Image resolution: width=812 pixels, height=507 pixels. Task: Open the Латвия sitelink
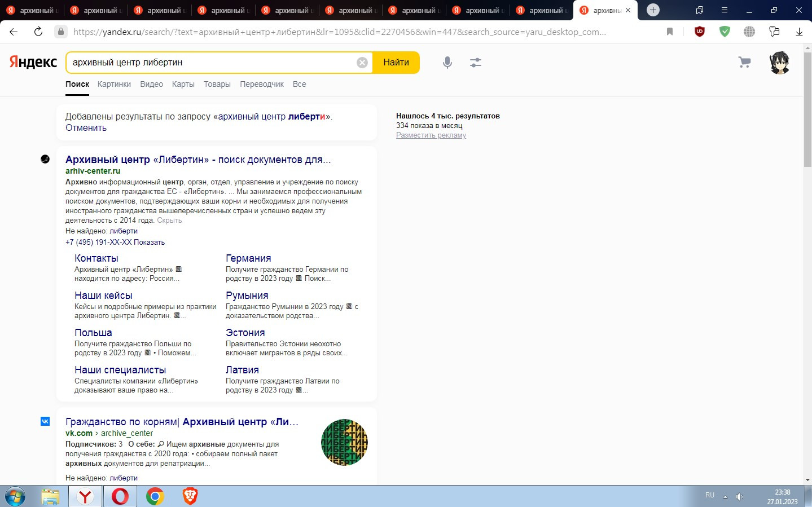242,370
